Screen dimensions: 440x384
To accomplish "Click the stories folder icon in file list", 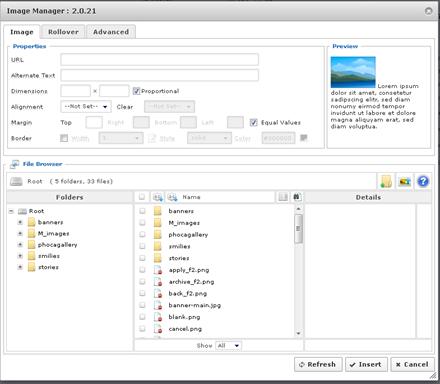I will pyautogui.click(x=158, y=258).
